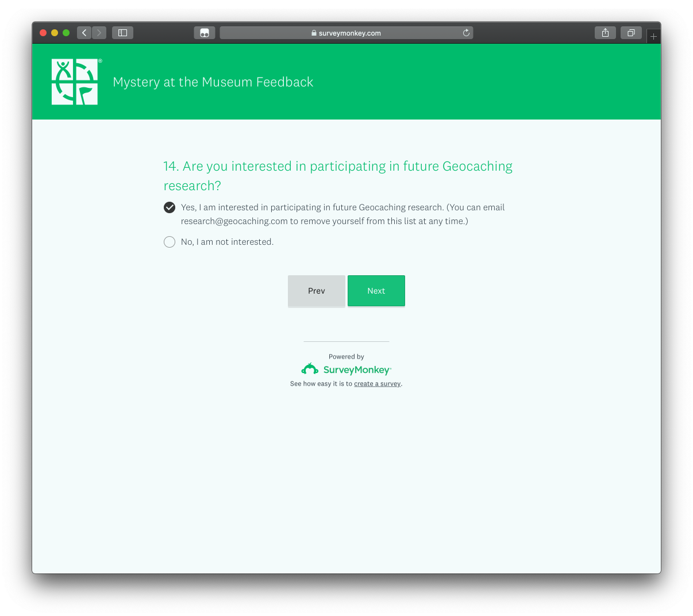The width and height of the screenshot is (693, 616).
Task: Click the surveymonkey.com address bar
Action: coord(346,33)
